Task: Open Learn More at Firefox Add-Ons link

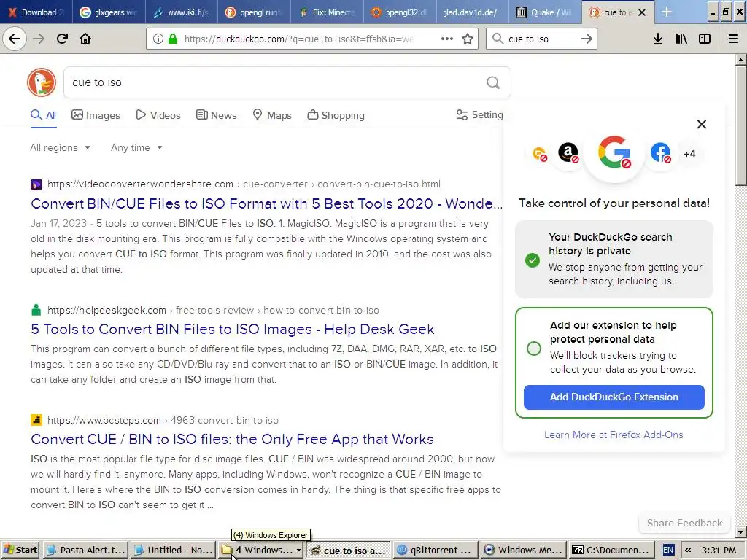Action: point(614,435)
